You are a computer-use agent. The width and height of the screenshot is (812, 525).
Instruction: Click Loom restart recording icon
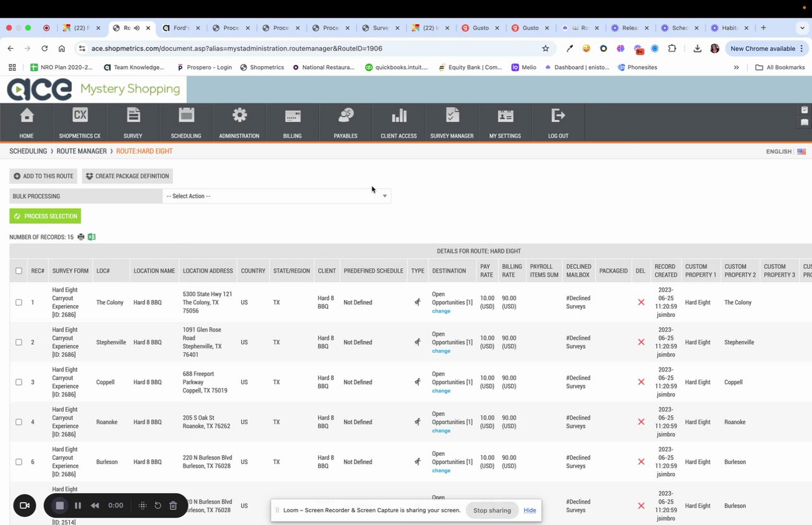(x=158, y=505)
